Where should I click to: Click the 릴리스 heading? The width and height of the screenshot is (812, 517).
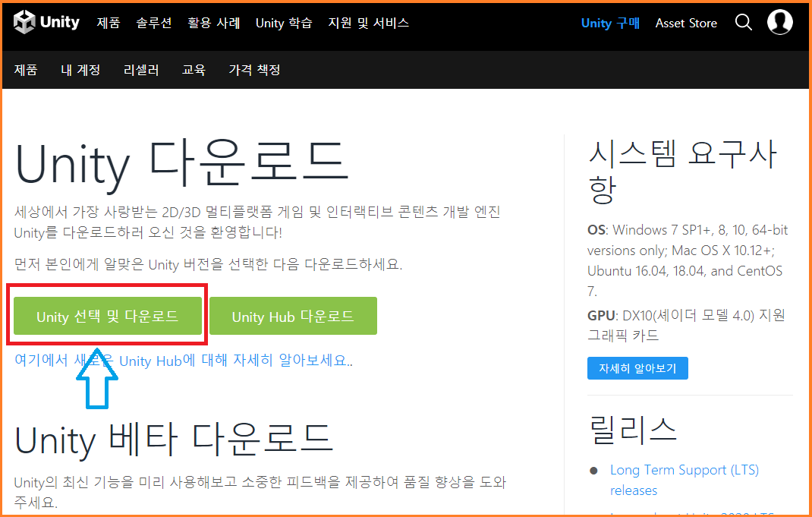[x=633, y=430]
